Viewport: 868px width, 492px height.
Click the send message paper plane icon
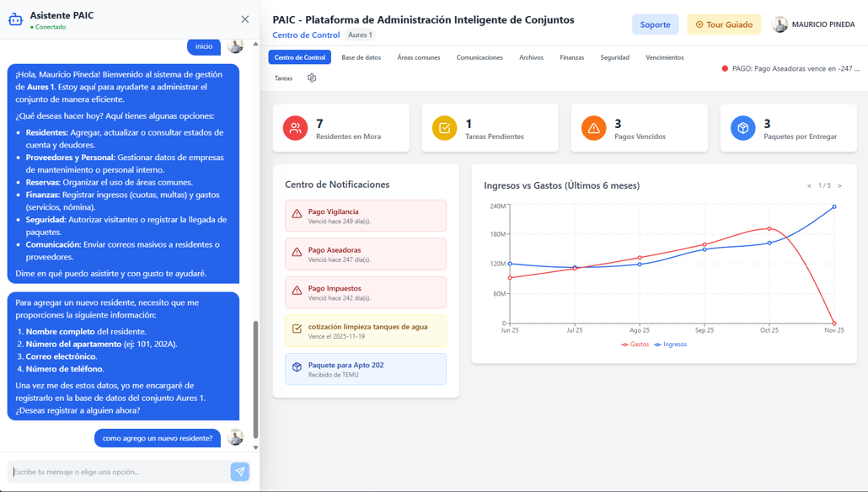click(x=239, y=472)
